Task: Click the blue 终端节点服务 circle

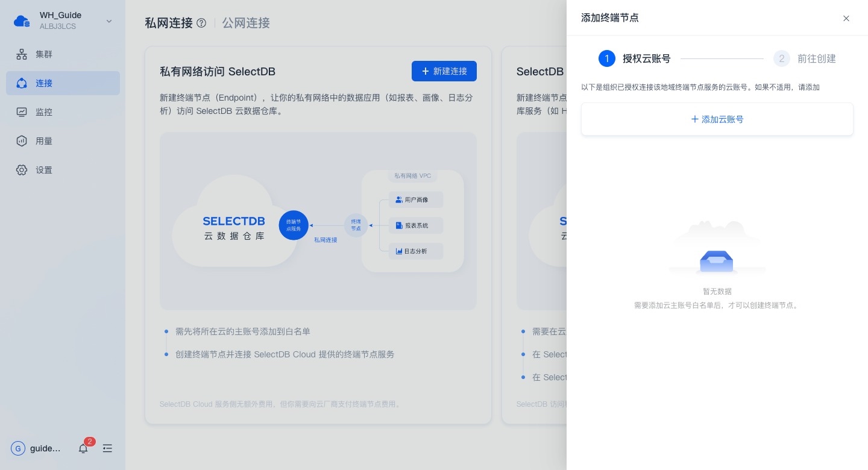Action: (294, 225)
